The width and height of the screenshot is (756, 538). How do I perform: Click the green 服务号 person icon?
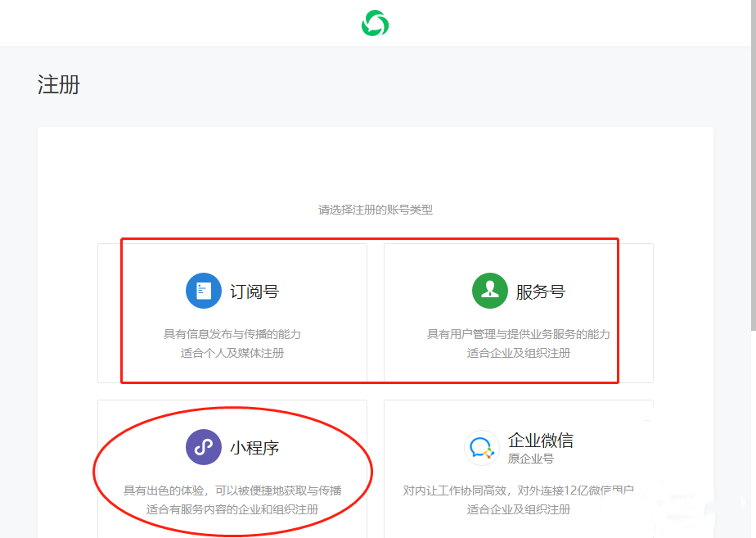point(490,291)
